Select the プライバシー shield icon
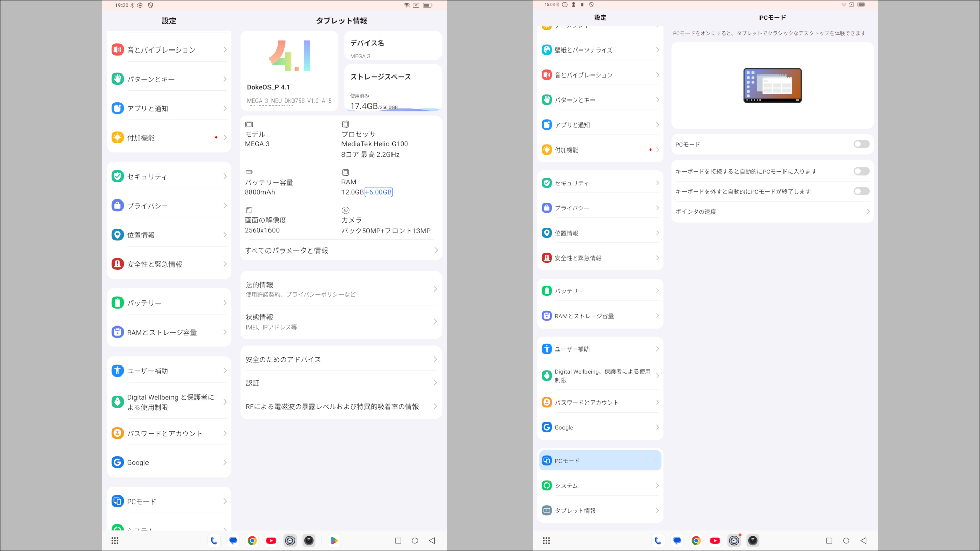Image resolution: width=980 pixels, height=551 pixels. tap(117, 205)
